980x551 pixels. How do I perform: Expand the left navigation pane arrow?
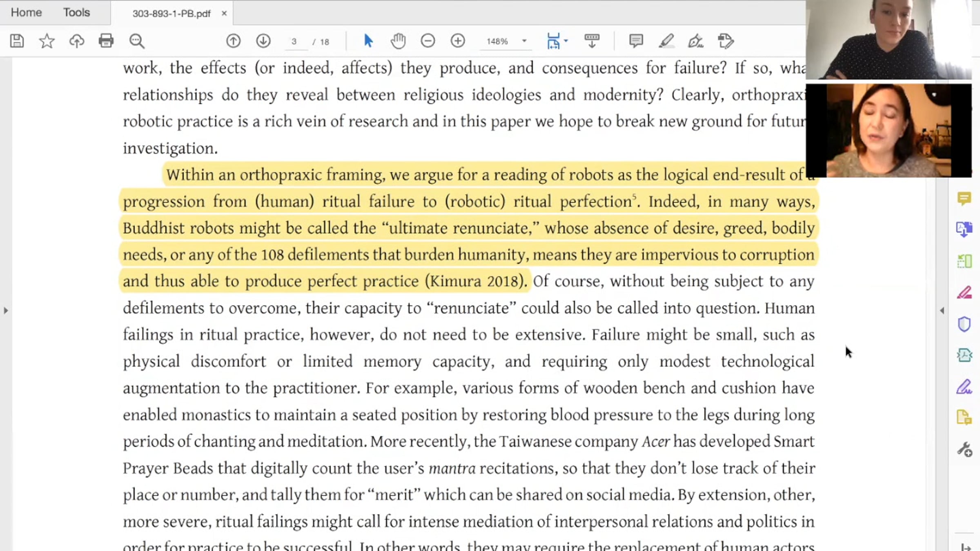pos(6,311)
